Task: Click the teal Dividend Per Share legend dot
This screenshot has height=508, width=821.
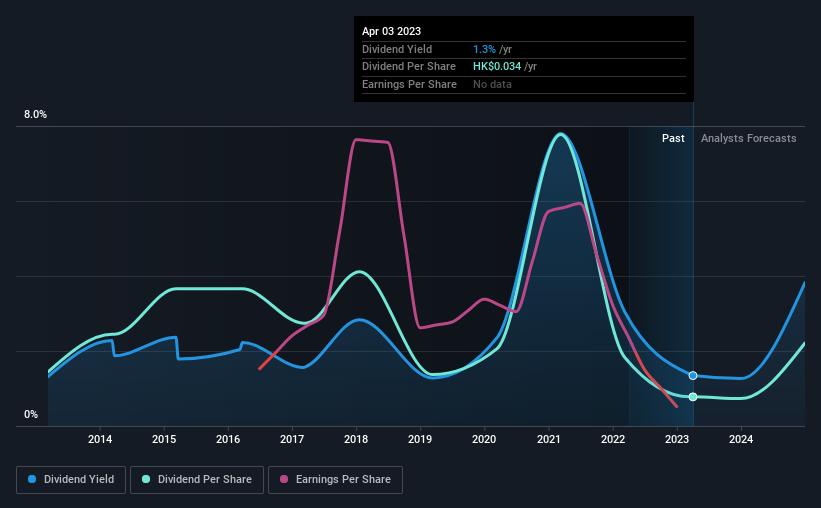Action: coord(146,479)
